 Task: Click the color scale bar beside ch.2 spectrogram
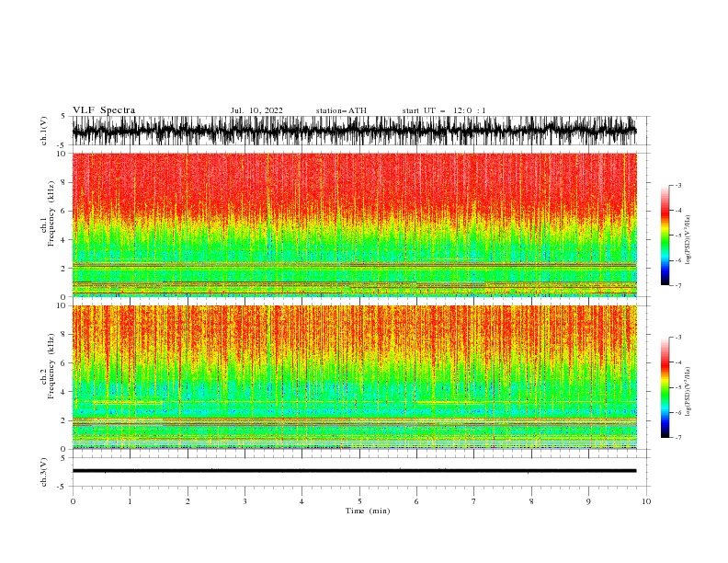[x=665, y=387]
